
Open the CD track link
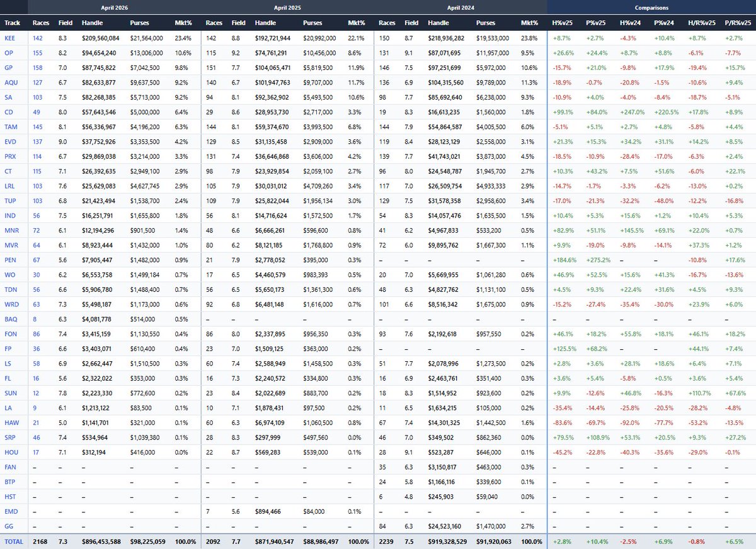9,111
